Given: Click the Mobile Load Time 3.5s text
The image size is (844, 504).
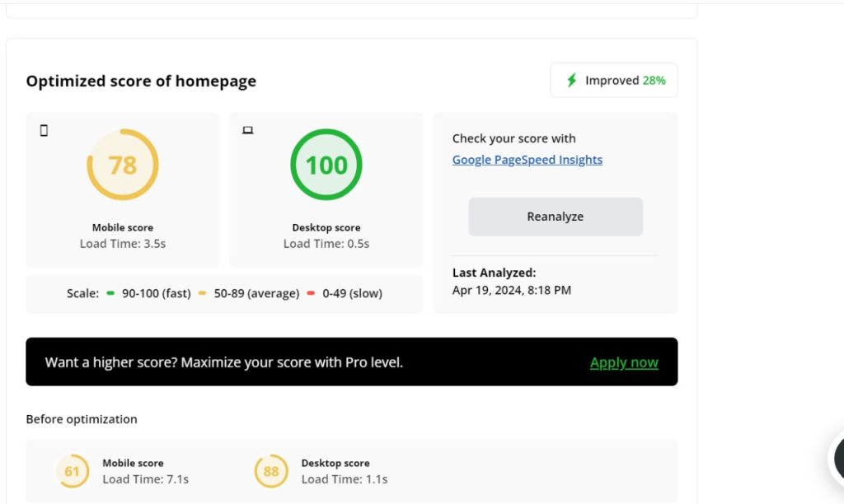Looking at the screenshot, I should pos(123,244).
